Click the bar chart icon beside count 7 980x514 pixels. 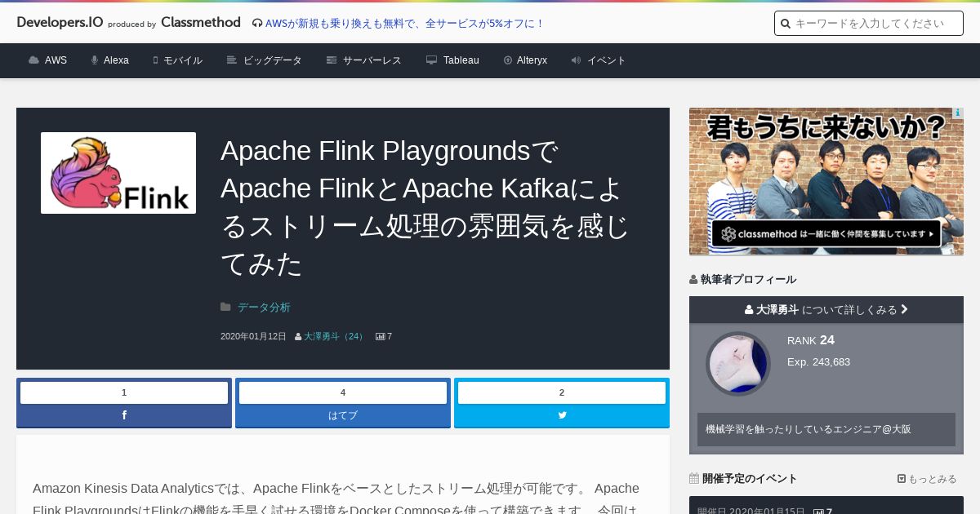(x=380, y=336)
